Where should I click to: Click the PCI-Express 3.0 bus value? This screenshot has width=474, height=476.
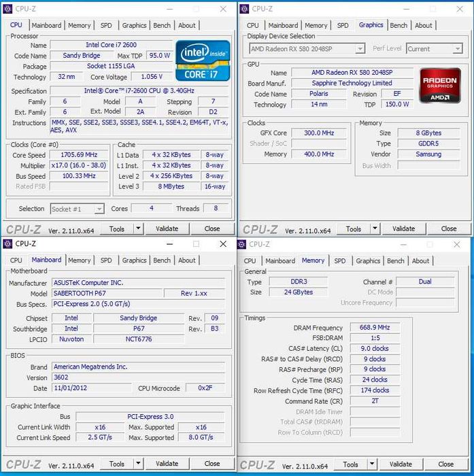150,416
